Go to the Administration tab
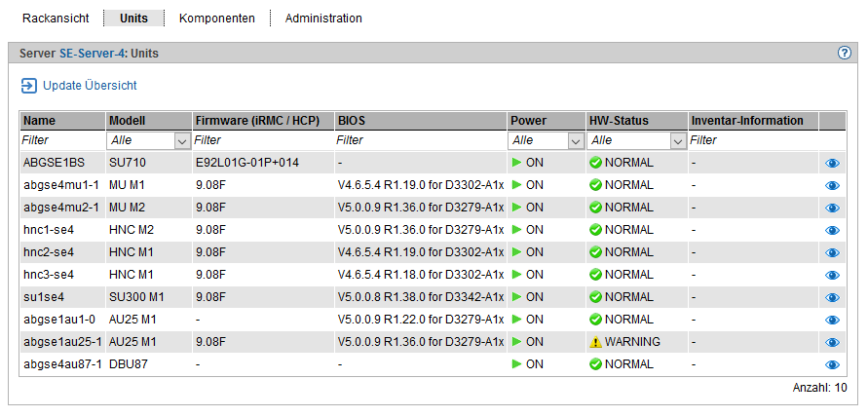The width and height of the screenshot is (868, 417). click(x=323, y=19)
